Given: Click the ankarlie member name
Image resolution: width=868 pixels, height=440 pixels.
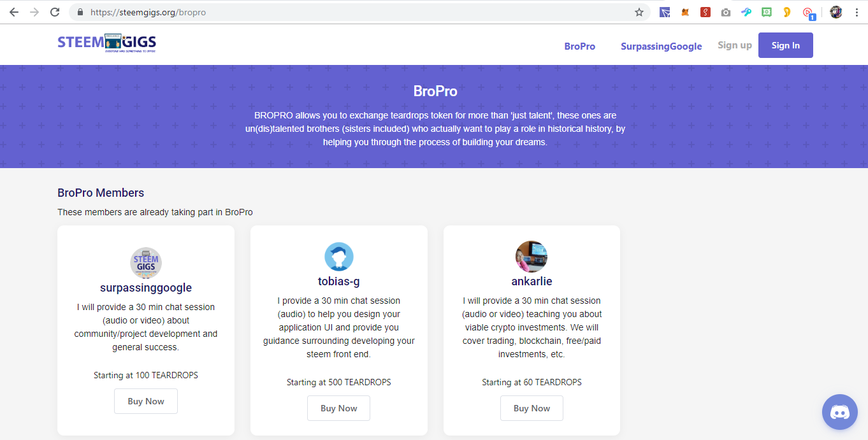Looking at the screenshot, I should tap(532, 281).
